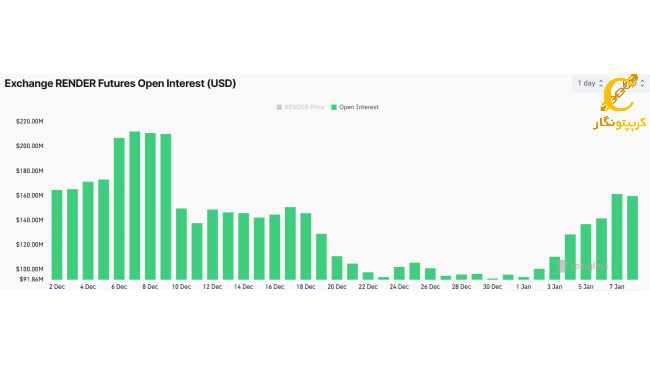
Task: Click the '$200.00M' y-axis label
Action: point(29,146)
